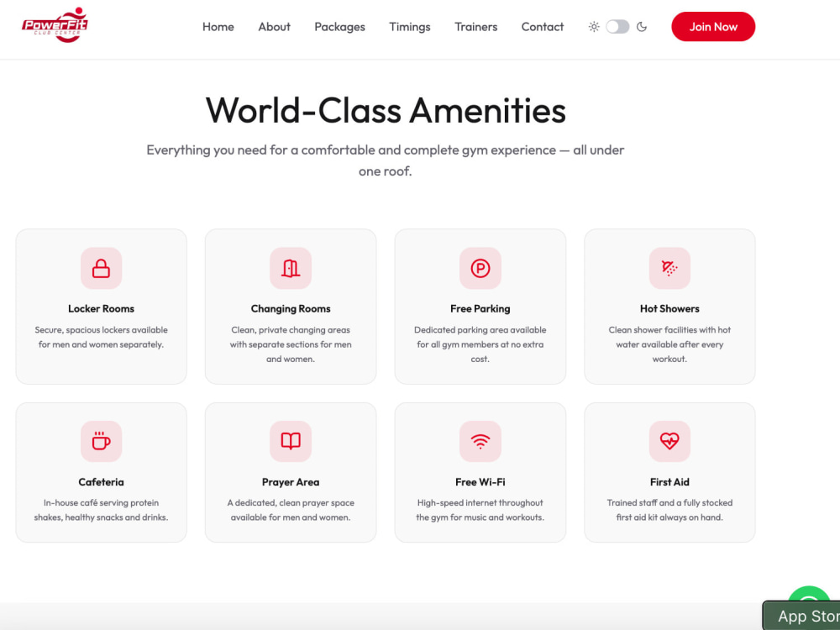Click the green chat bubble icon
840x630 pixels.
tap(809, 596)
